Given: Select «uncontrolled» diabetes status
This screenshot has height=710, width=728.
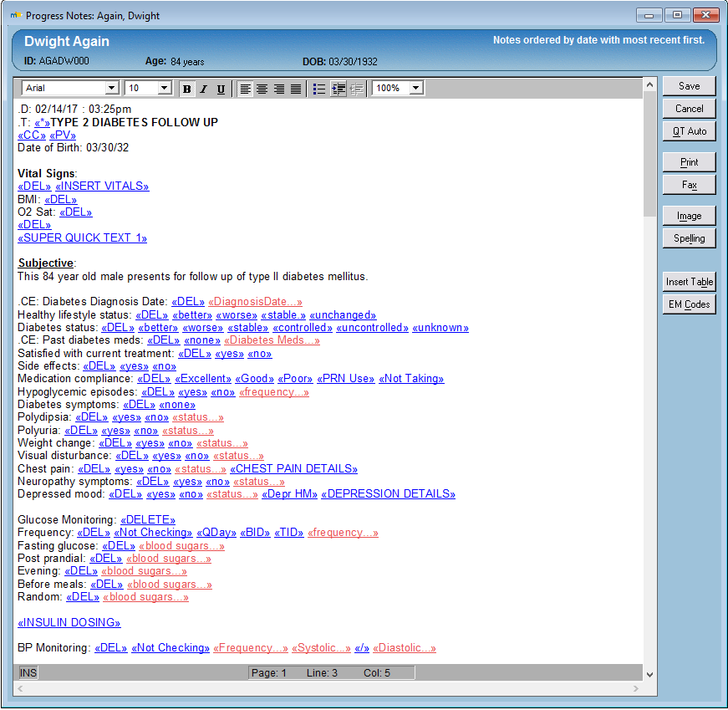Looking at the screenshot, I should pyautogui.click(x=372, y=328).
